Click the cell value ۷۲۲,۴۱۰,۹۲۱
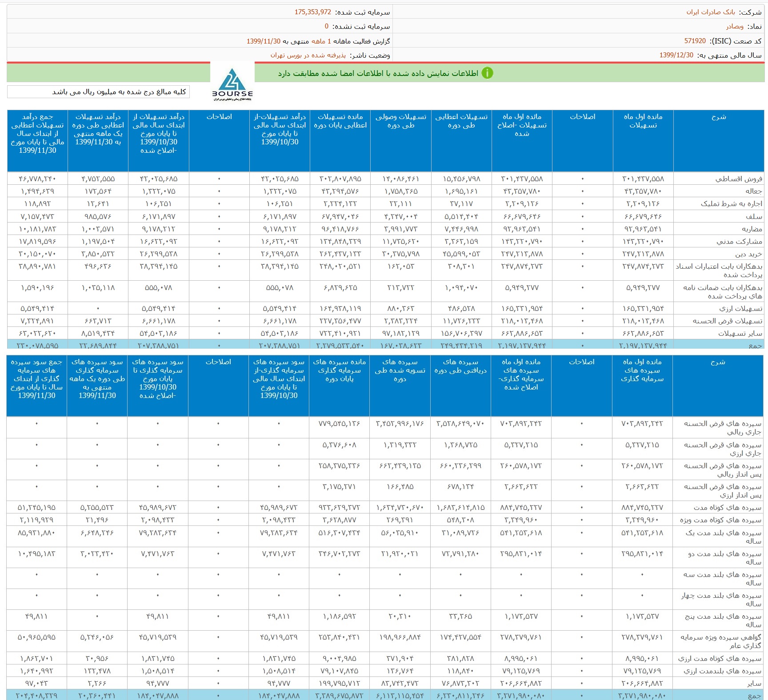 tap(340, 334)
